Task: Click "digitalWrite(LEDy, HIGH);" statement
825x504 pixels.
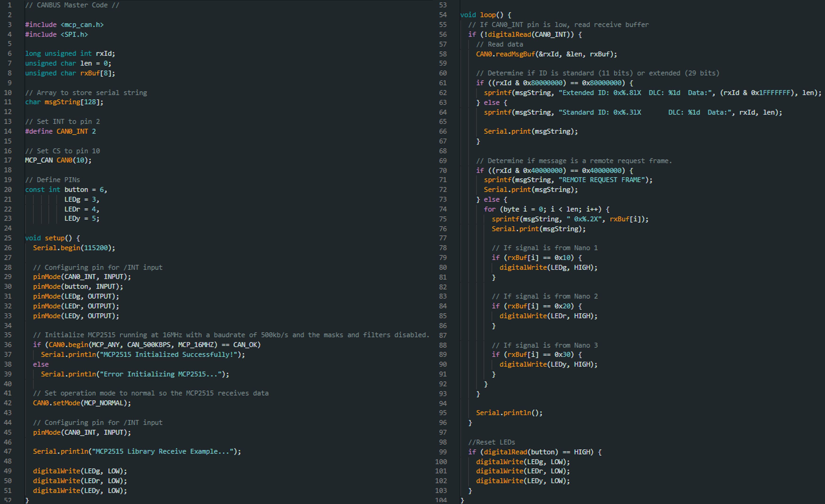Action: (x=548, y=364)
